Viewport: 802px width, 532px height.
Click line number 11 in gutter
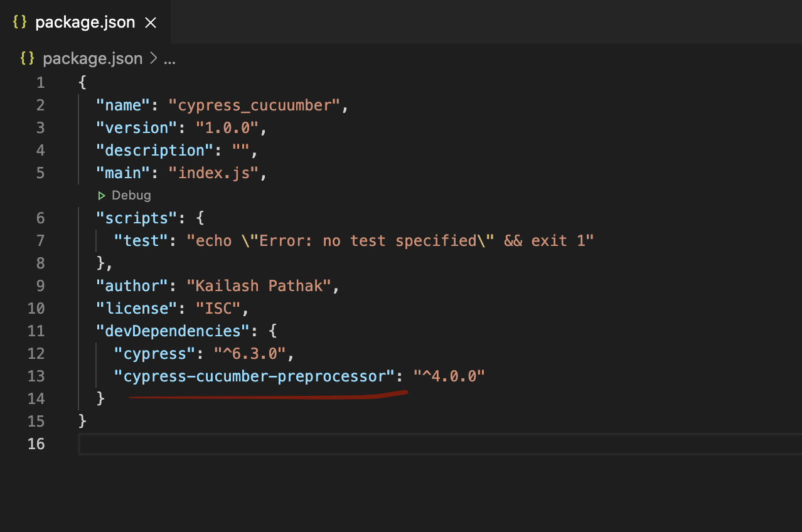(36, 331)
